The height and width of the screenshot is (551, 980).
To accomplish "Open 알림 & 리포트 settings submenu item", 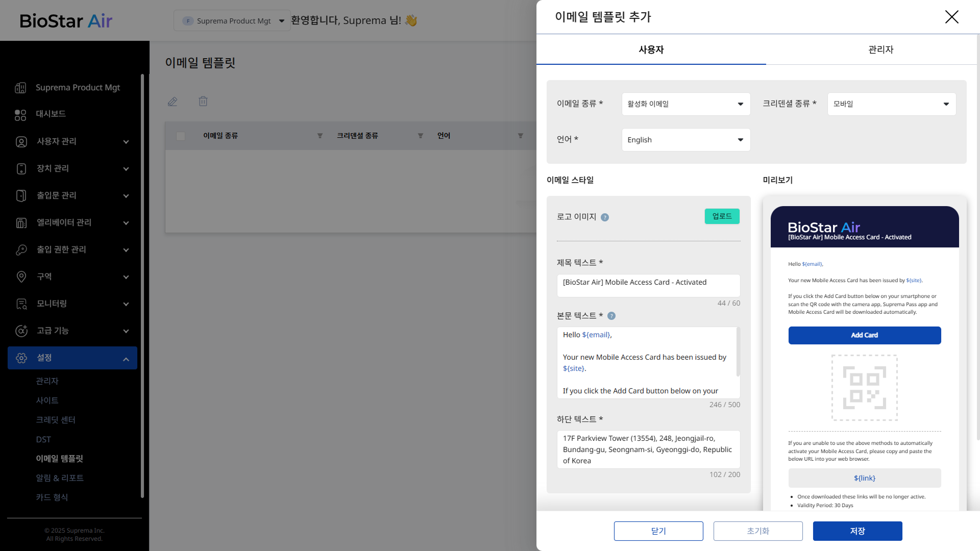I will pos(60,478).
